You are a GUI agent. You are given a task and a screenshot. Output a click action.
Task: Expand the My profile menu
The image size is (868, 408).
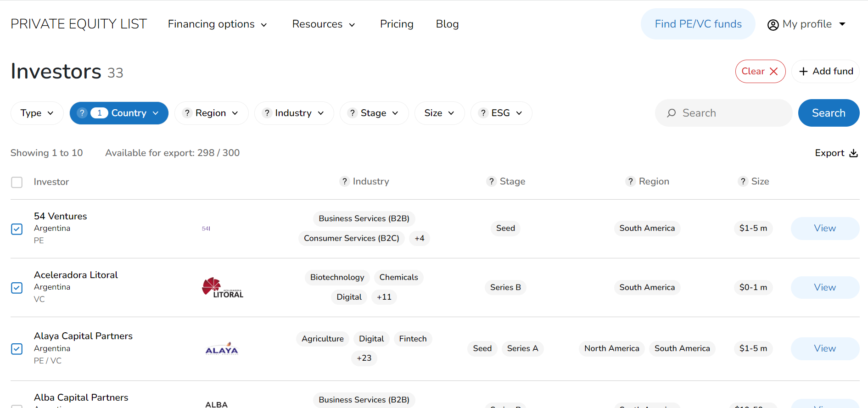(806, 24)
